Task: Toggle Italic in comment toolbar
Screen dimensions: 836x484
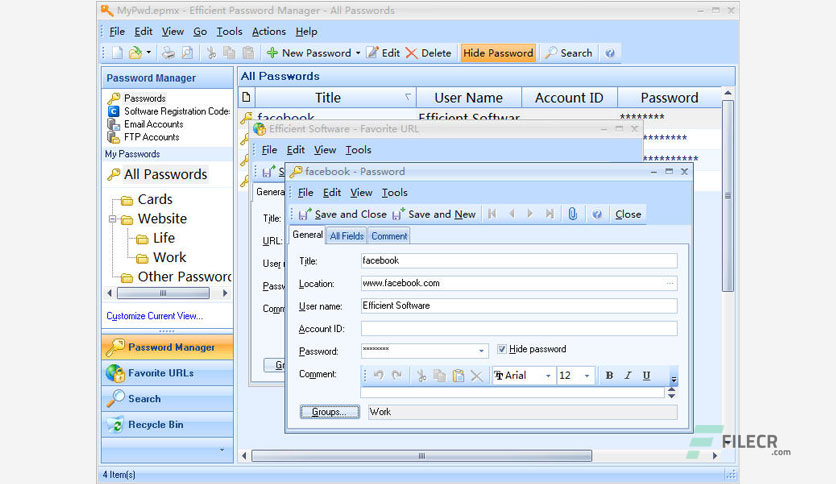Action: [628, 376]
